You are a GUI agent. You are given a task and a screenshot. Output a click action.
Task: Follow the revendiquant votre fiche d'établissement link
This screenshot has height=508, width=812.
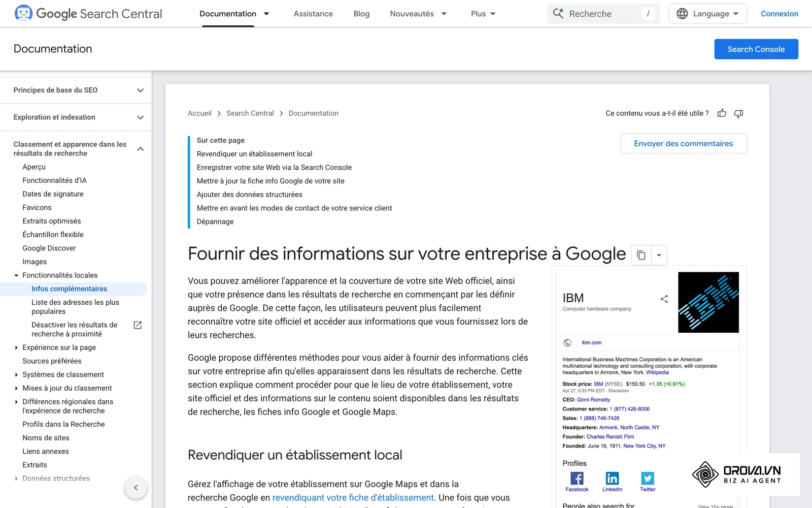353,498
